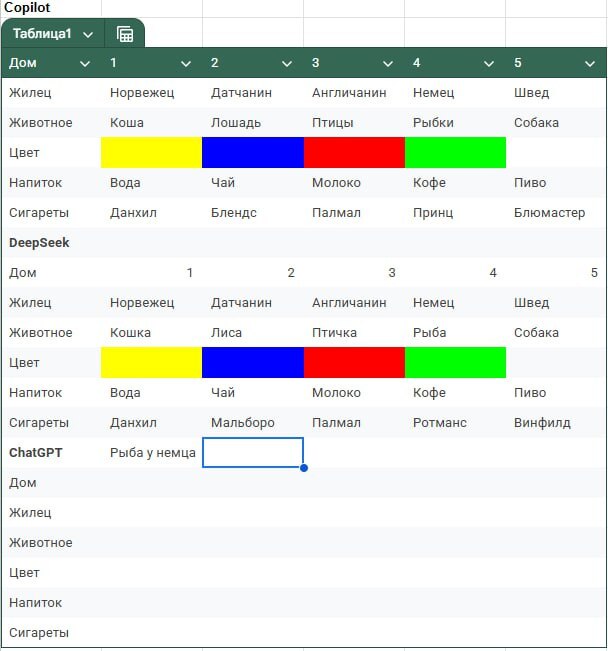Click the table view icon beside Таблица1
The width and height of the screenshot is (608, 651).
[x=125, y=34]
